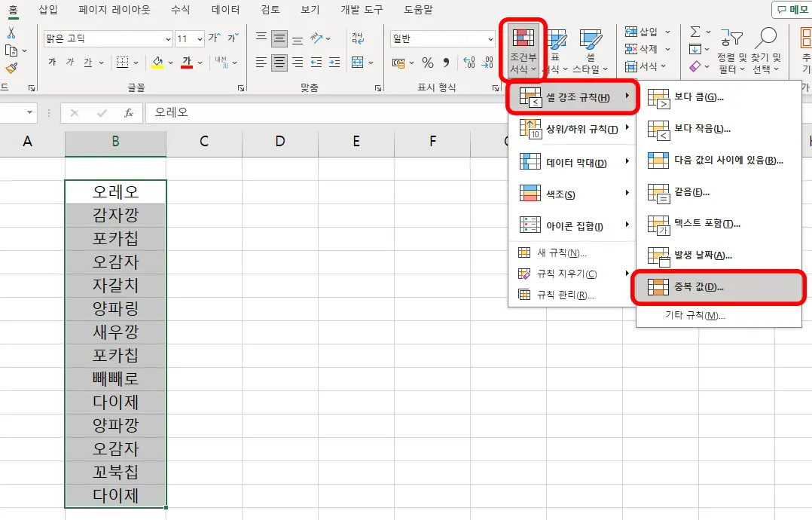Open the 일반 number format dropdown
Screen dimensions: 812x520
[442, 38]
